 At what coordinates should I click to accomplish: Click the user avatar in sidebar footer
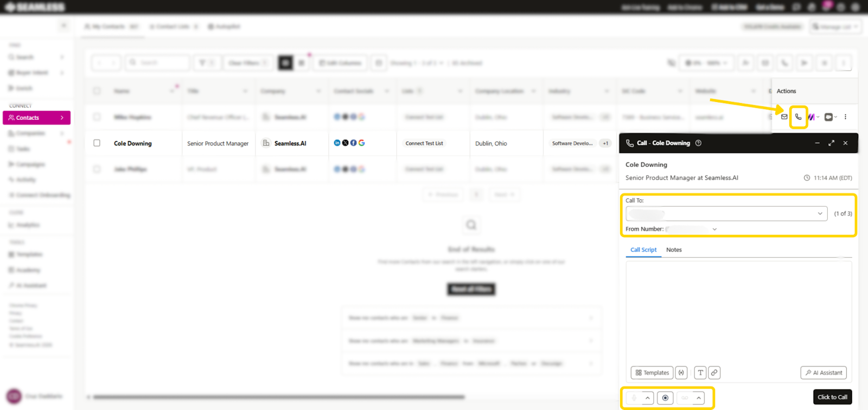(14, 396)
